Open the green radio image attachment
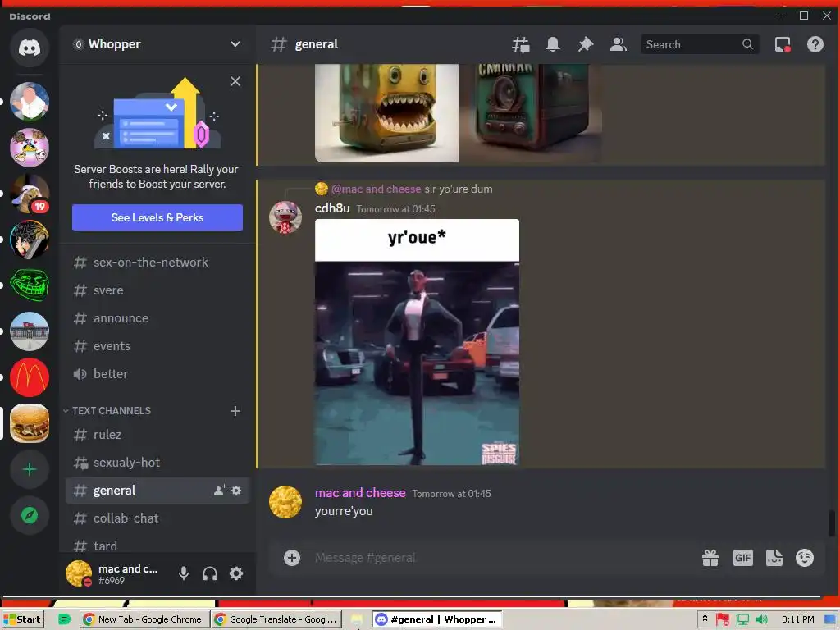The image size is (840, 630). 531,113
